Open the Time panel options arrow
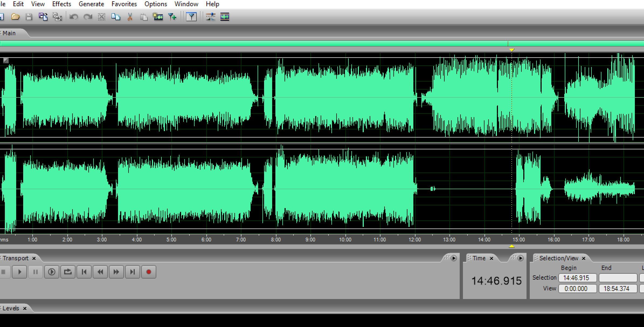 521,258
